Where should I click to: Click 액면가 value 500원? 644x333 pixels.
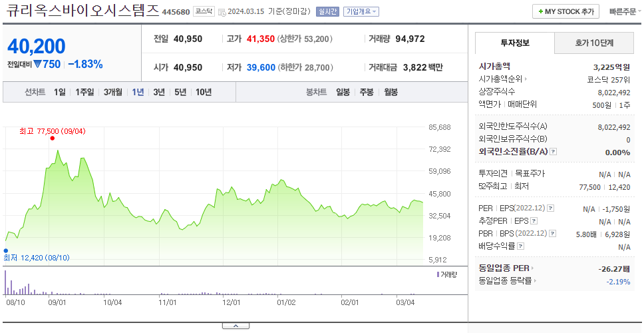[601, 105]
